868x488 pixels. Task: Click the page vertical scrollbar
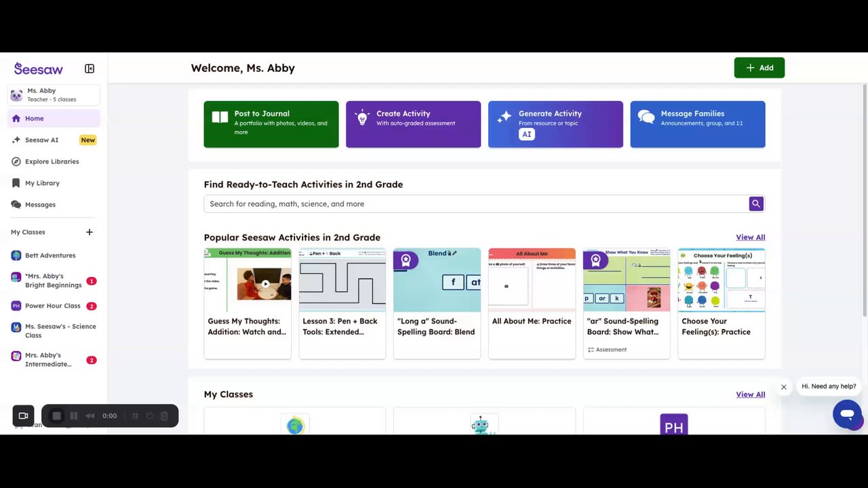coord(865,200)
